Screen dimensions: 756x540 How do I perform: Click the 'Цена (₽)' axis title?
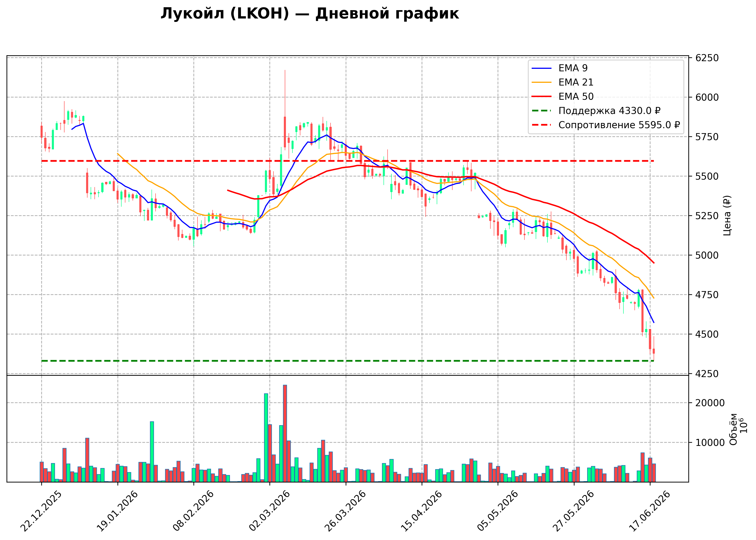click(727, 216)
